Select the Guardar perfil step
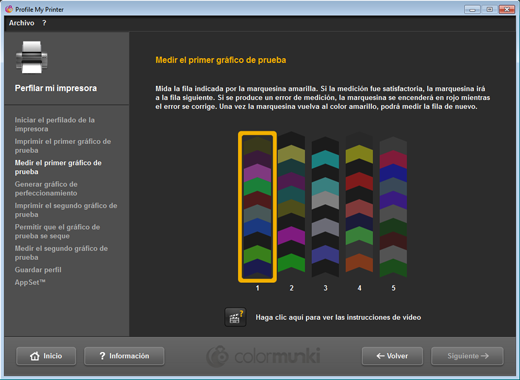Viewport: 520px width, 380px height. pos(38,270)
